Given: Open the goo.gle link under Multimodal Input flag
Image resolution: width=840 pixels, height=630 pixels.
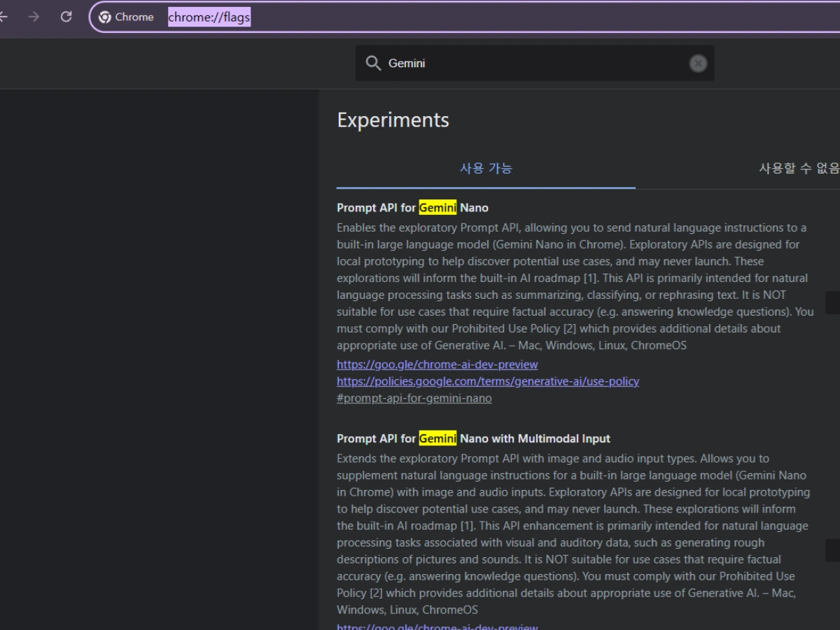Looking at the screenshot, I should [437, 626].
